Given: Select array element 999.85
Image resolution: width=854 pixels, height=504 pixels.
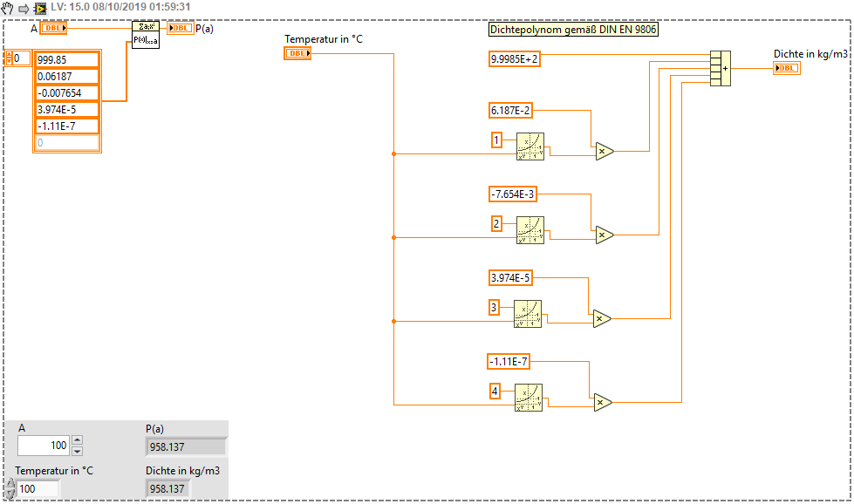Looking at the screenshot, I should [x=67, y=60].
